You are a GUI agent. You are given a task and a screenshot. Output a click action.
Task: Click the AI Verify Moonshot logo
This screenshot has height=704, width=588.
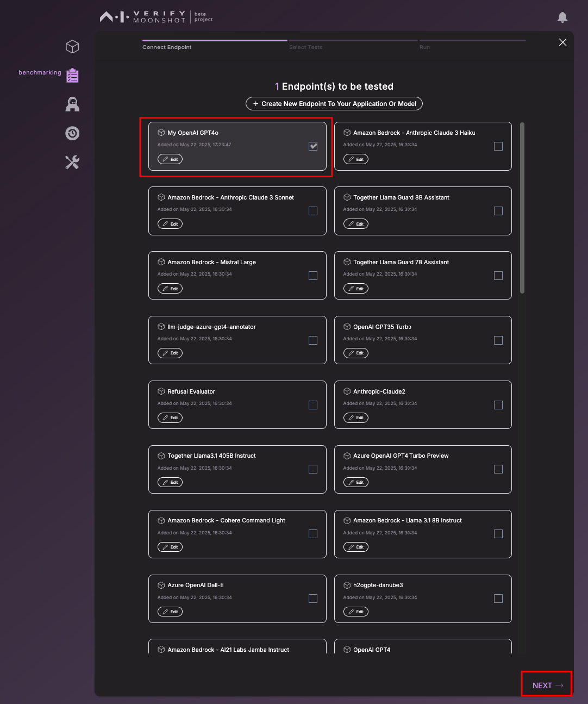(x=157, y=17)
